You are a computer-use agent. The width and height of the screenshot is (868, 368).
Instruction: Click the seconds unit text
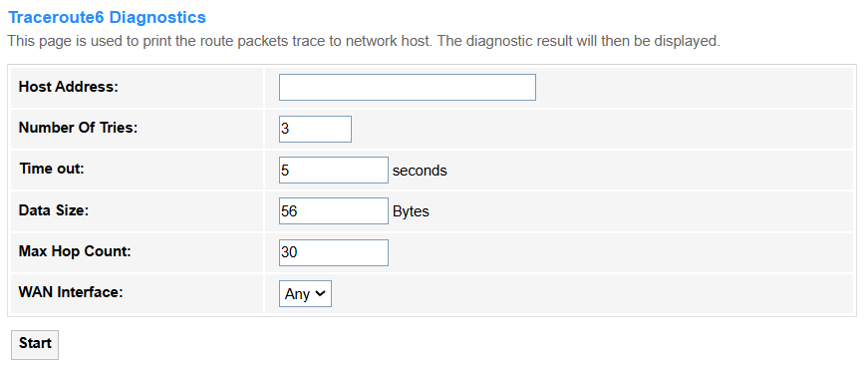click(x=420, y=171)
